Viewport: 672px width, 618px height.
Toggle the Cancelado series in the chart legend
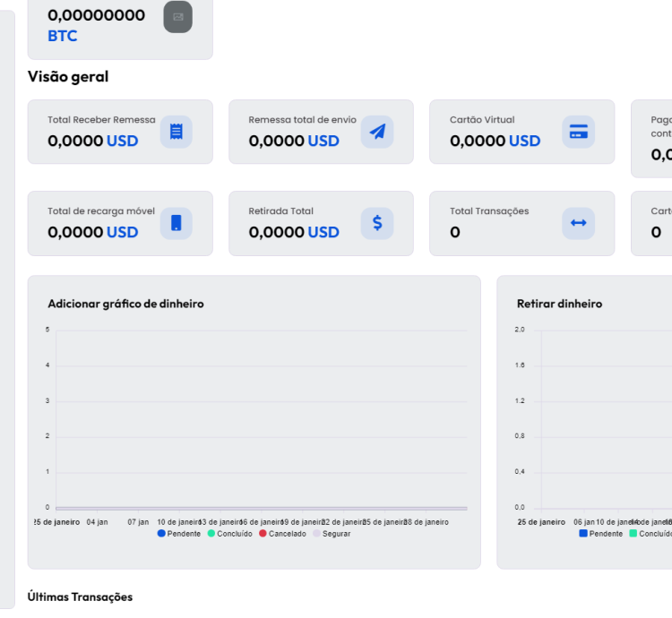click(282, 534)
